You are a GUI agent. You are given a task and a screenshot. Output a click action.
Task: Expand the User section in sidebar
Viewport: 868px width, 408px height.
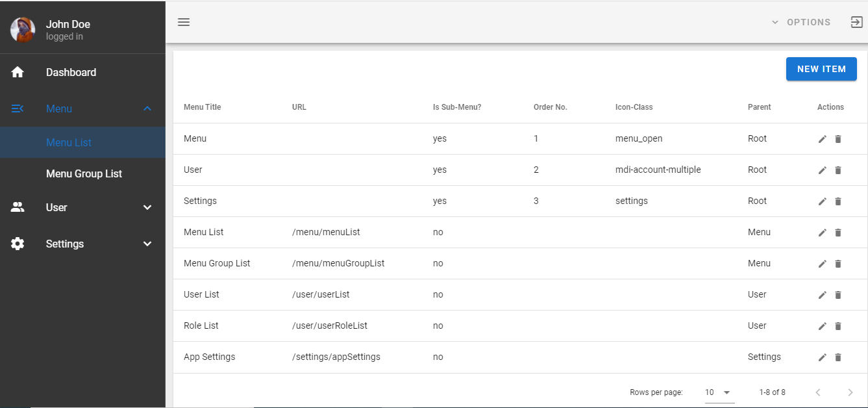point(147,207)
